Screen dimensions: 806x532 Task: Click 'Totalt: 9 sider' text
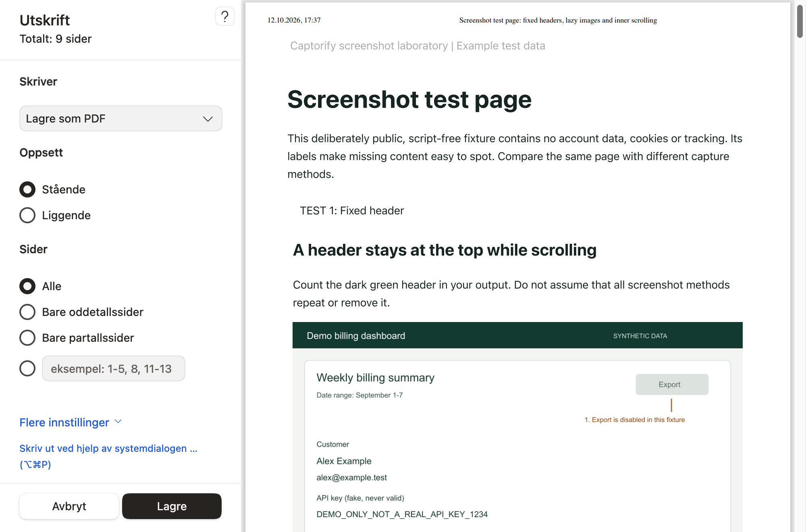(x=56, y=39)
